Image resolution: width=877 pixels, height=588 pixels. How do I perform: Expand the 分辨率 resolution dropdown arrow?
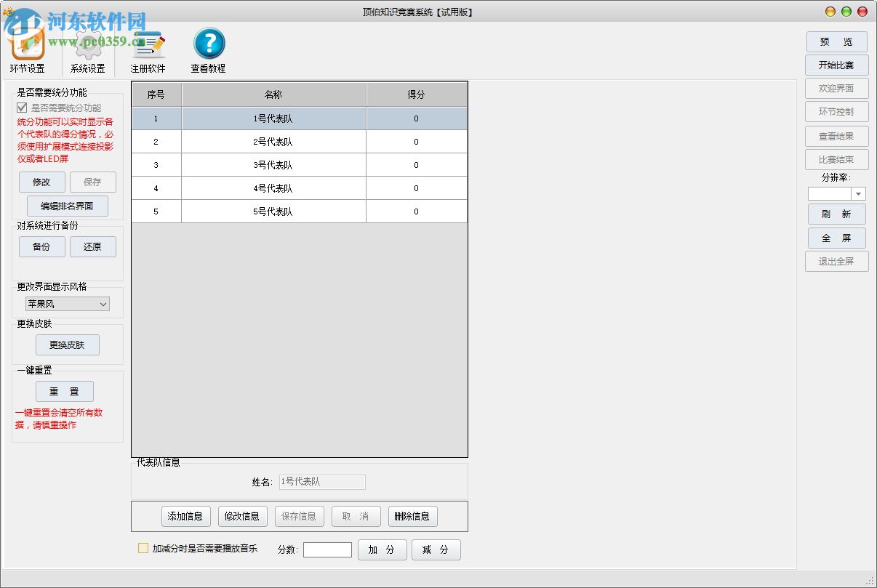858,193
